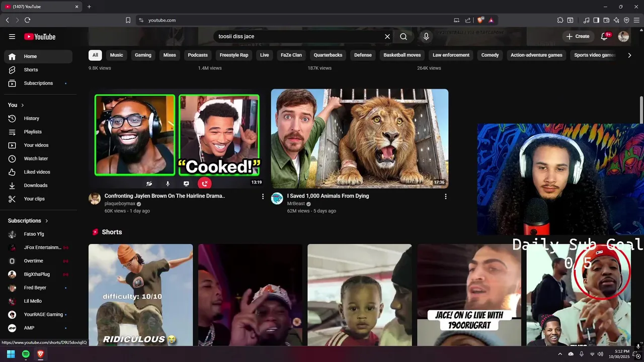Select the All filter chip
This screenshot has width=644, height=362.
point(95,55)
